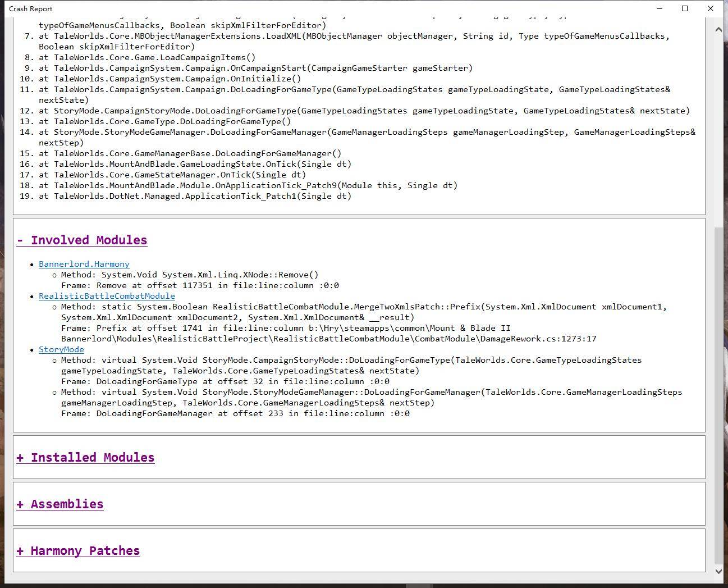Image resolution: width=728 pixels, height=588 pixels.
Task: Collapse the Involved Modules section
Action: [x=82, y=240]
